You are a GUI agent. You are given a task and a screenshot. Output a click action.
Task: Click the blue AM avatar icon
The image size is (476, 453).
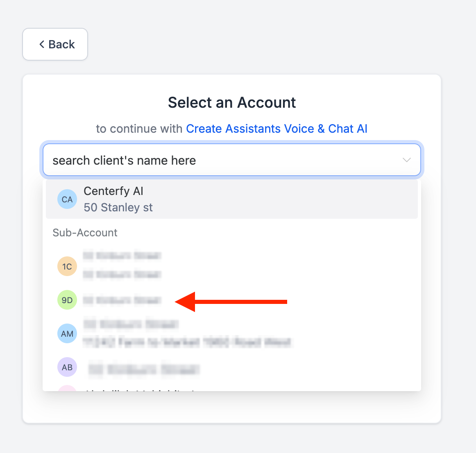(x=67, y=334)
